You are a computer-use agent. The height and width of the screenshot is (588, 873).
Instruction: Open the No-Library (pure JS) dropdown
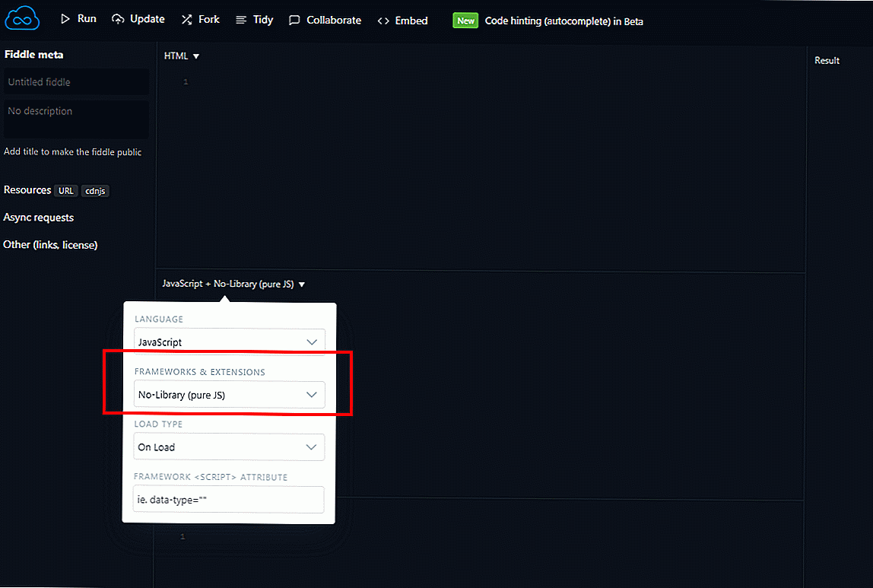[x=229, y=395]
